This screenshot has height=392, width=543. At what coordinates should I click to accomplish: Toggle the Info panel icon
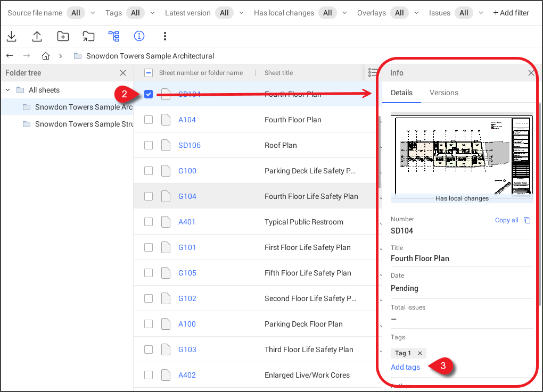[139, 36]
